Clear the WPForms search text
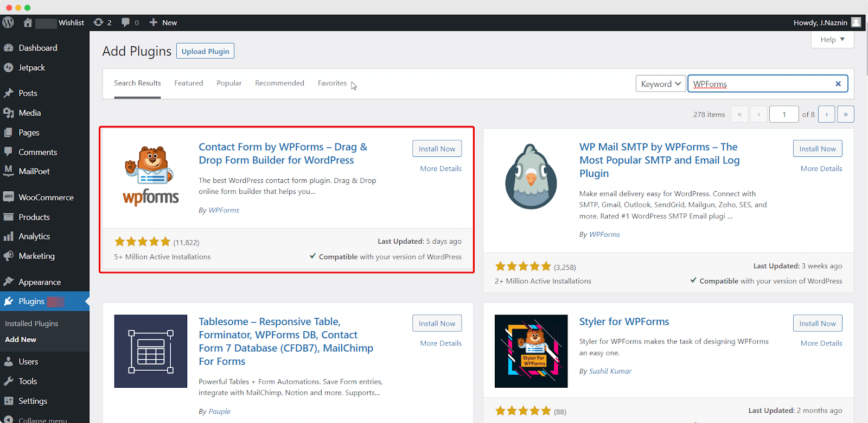This screenshot has height=423, width=868. pyautogui.click(x=838, y=84)
